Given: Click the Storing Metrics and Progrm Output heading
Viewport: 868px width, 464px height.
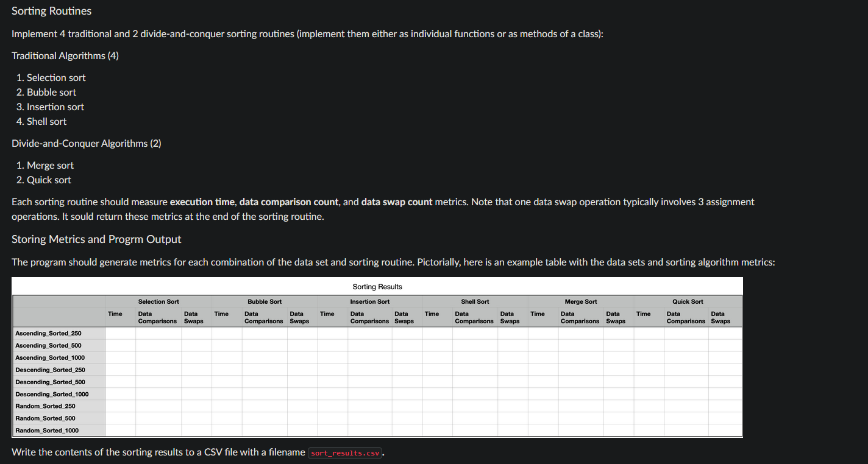Looking at the screenshot, I should pos(96,239).
